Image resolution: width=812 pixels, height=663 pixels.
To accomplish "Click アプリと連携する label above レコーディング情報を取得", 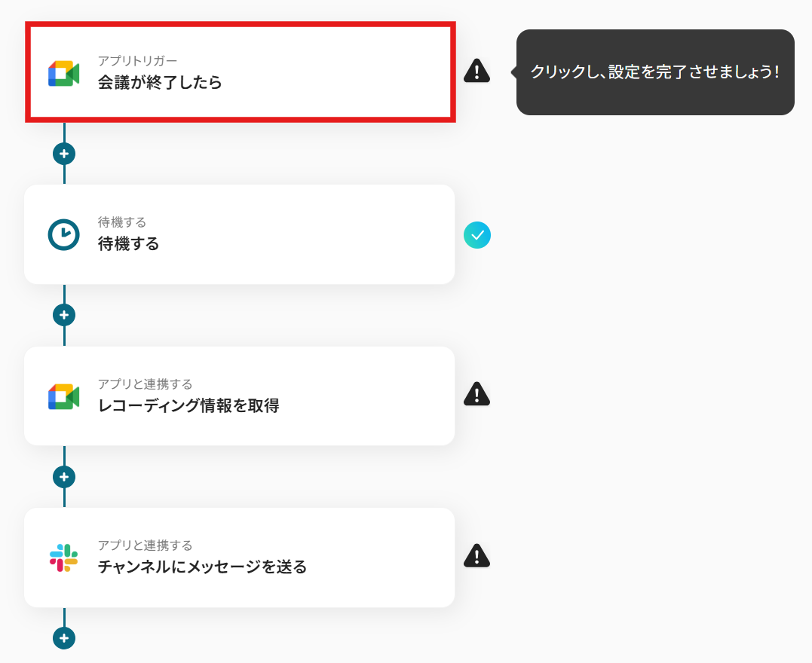I will point(145,384).
